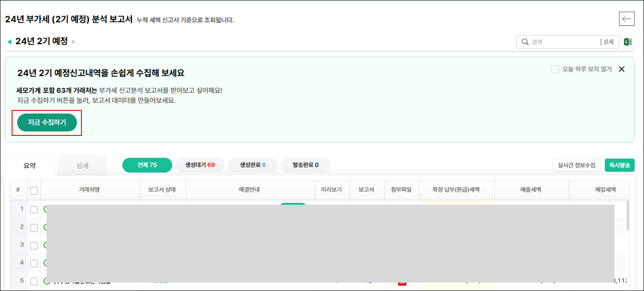644x291 pixels.
Task: Switch to the 상세 tab
Action: [82, 165]
